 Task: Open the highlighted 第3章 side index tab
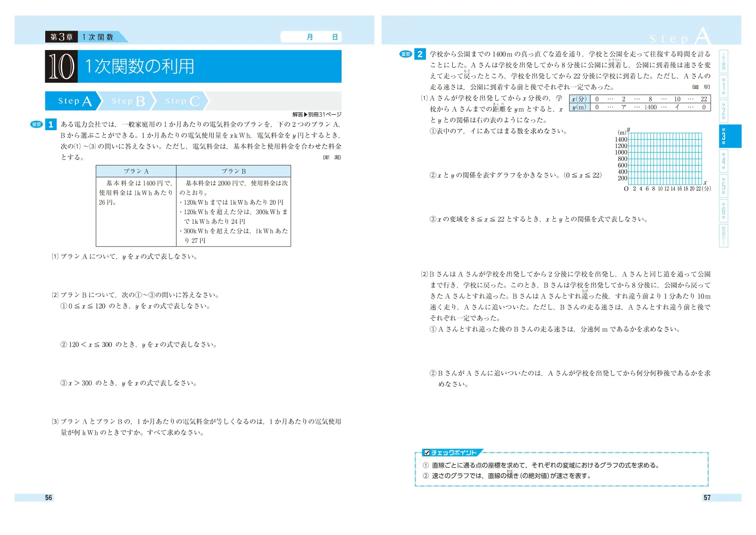[x=730, y=136]
